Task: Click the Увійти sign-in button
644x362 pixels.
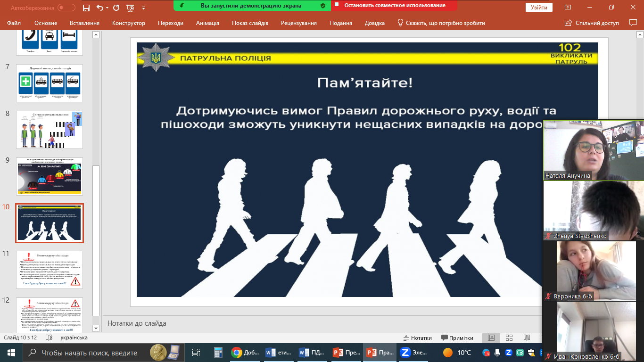Action: click(x=539, y=8)
